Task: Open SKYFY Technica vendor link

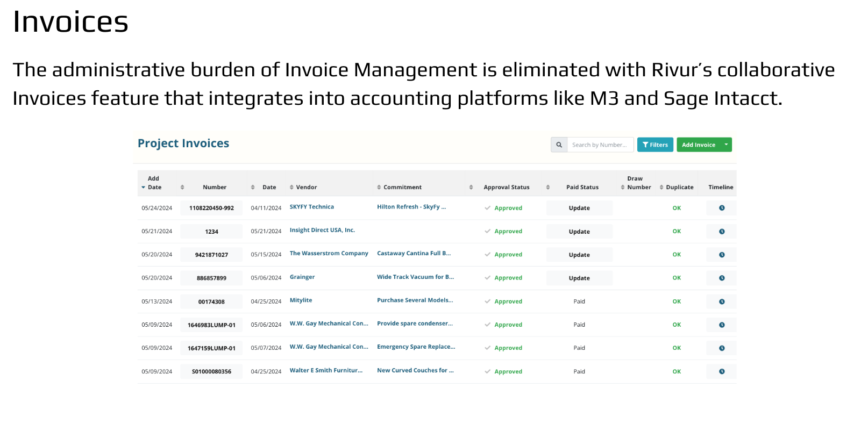Action: [311, 207]
